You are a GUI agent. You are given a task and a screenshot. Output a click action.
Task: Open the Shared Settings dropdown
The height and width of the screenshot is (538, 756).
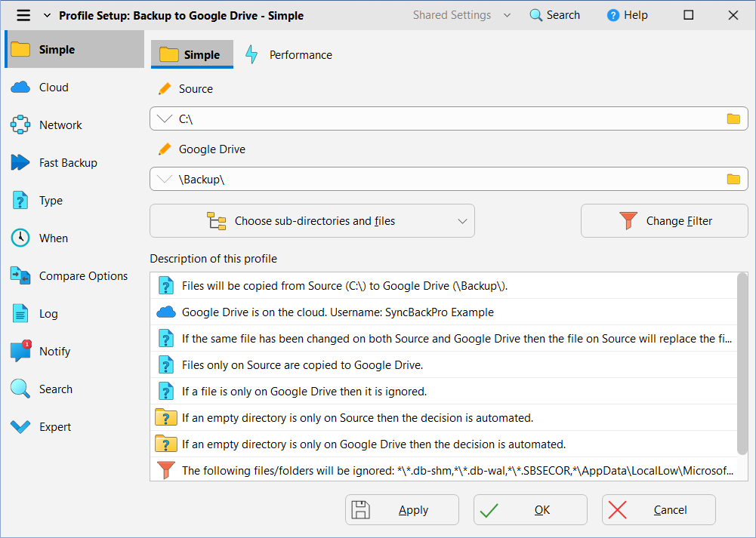[461, 15]
